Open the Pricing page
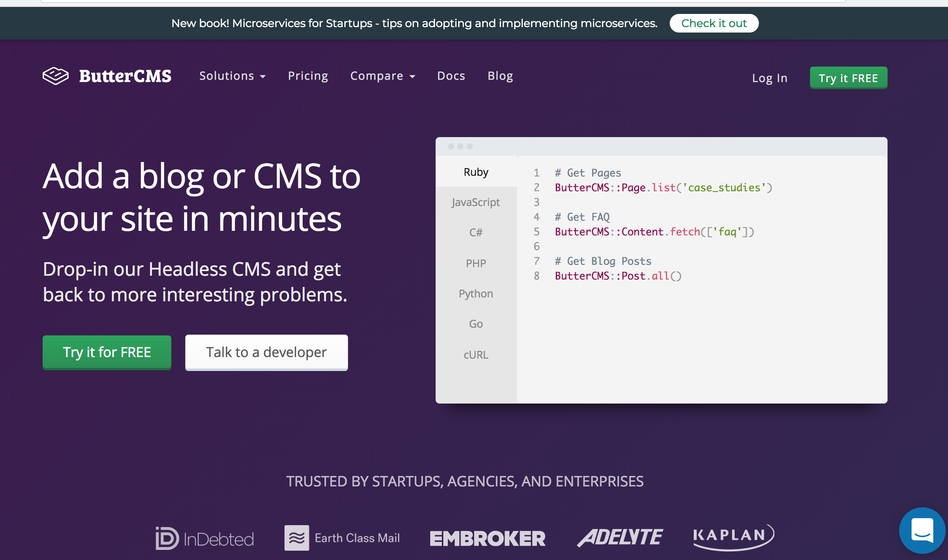 click(308, 76)
